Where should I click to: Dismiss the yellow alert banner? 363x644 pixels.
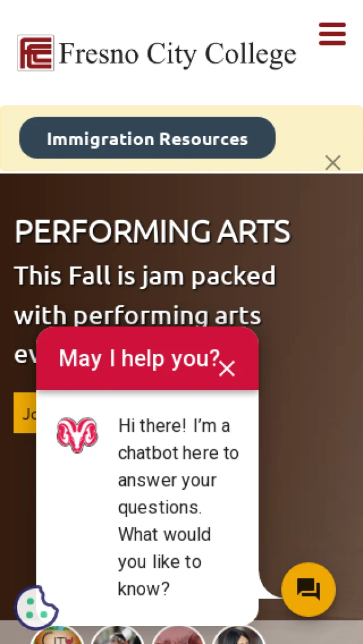pyautogui.click(x=333, y=163)
